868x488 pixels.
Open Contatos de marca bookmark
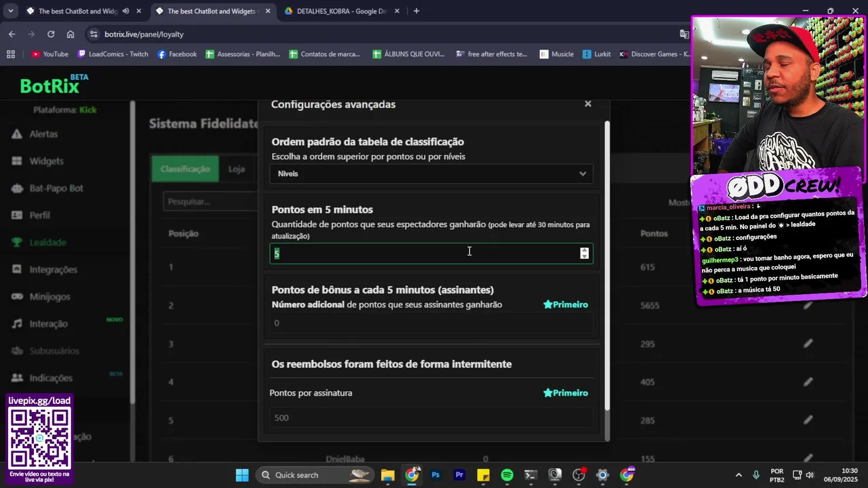(x=325, y=54)
